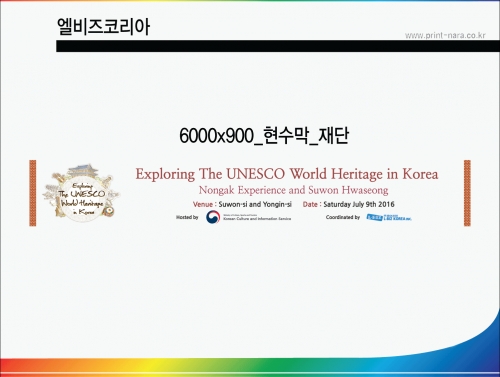Click the Suwon-si and Yongin-si venue text
Viewport: 500px width, 377px height.
[255, 204]
